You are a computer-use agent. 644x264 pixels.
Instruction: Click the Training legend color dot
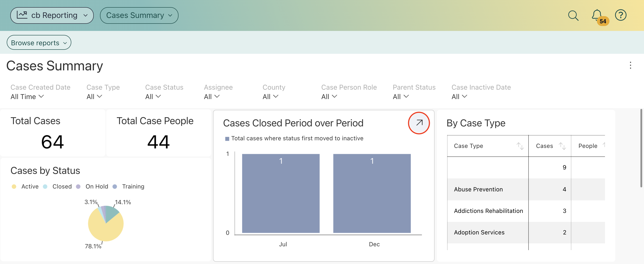pos(115,187)
